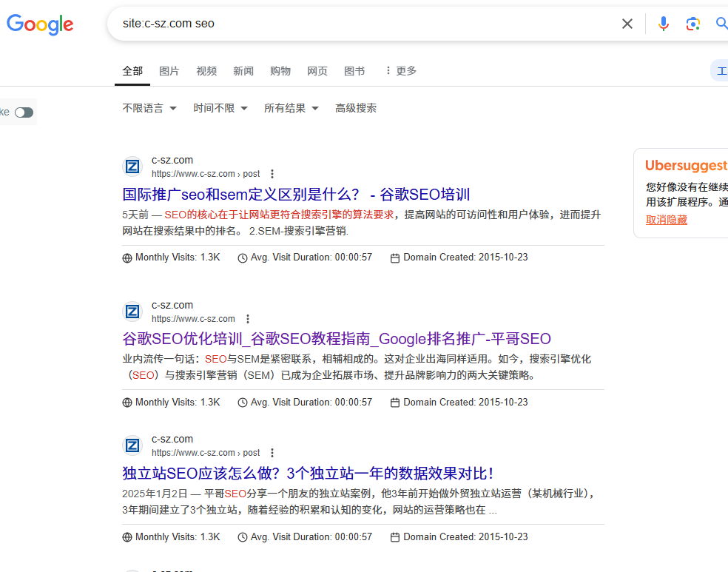Open three-dot menu for 独立站SEO result

coord(272,453)
